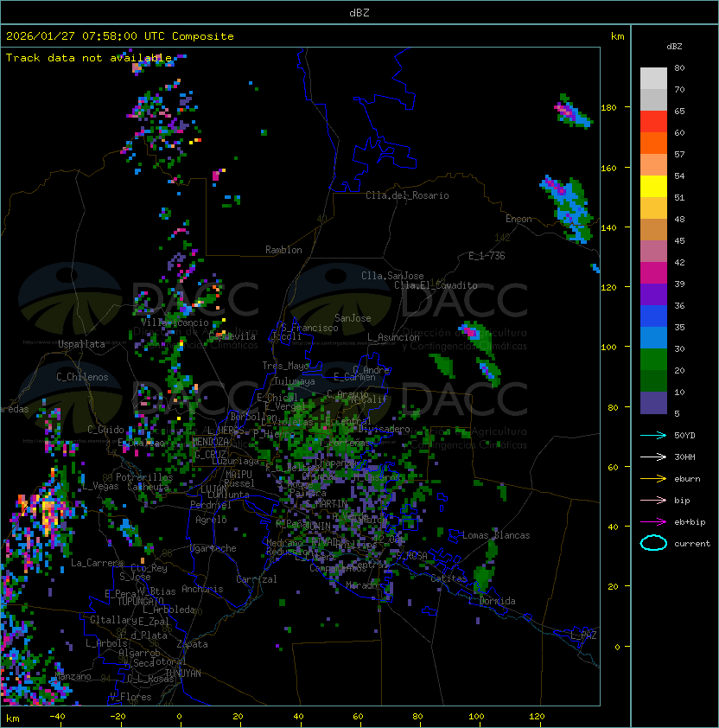This screenshot has width=719, height=728.
Task: Click the pink bip arrow legend icon
Action: pyautogui.click(x=653, y=500)
